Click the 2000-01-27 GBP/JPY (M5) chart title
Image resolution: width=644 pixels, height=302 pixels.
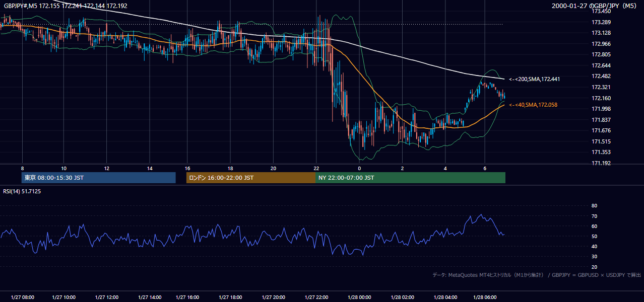595,6
